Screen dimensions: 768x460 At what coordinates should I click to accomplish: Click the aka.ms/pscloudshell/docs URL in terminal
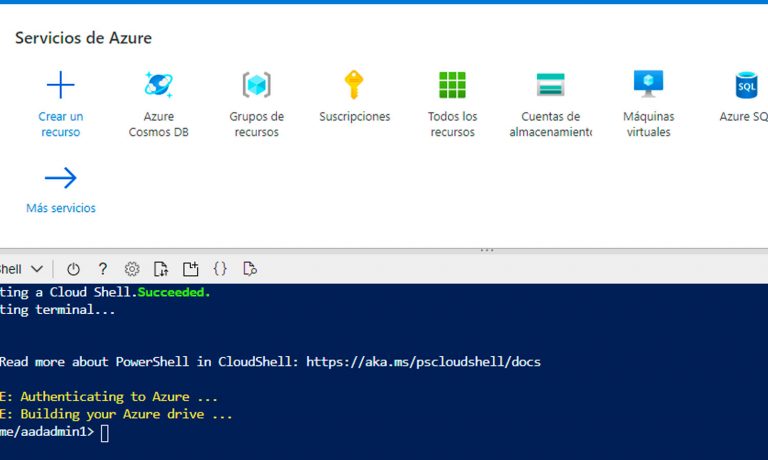423,362
